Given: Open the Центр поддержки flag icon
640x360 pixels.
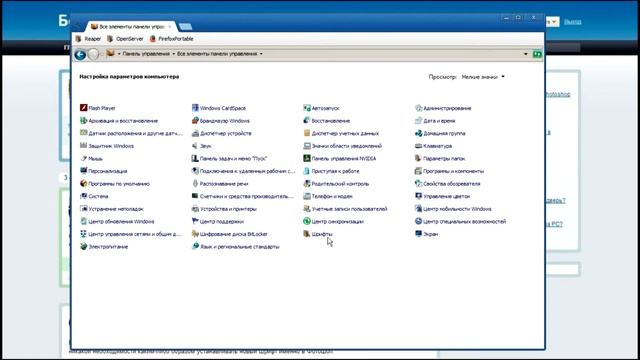Looking at the screenshot, I should (195, 221).
